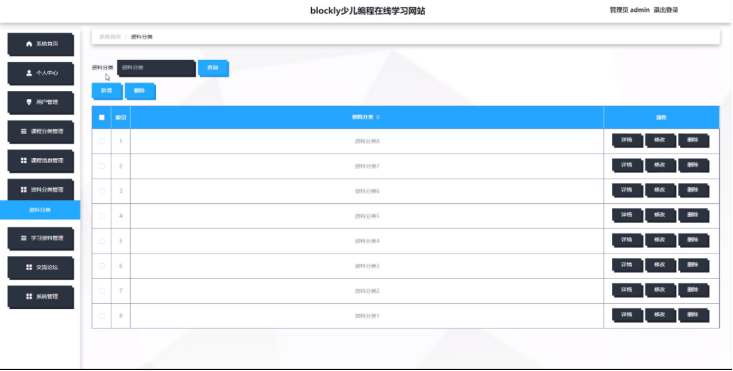Click the 资料分类1 table cell
This screenshot has height=371, width=733.
367,316
